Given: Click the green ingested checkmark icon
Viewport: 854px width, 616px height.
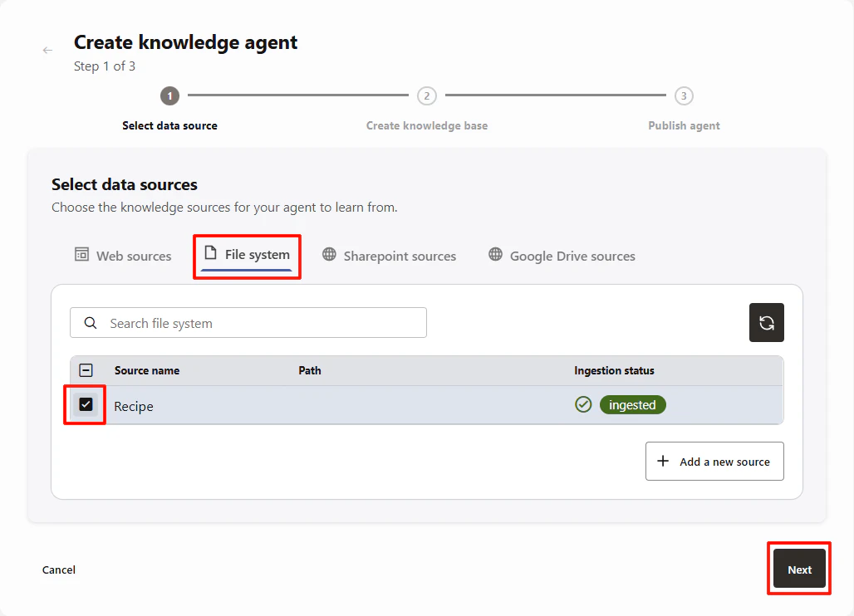Looking at the screenshot, I should coord(583,405).
